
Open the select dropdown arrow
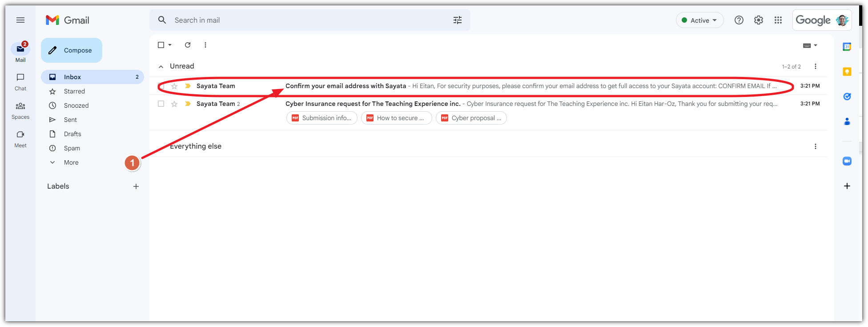point(170,45)
